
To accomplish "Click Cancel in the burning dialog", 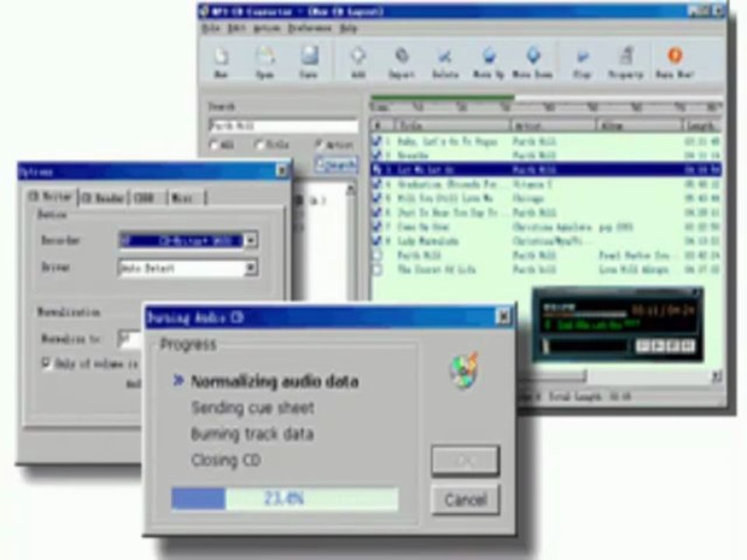I will pyautogui.click(x=465, y=499).
